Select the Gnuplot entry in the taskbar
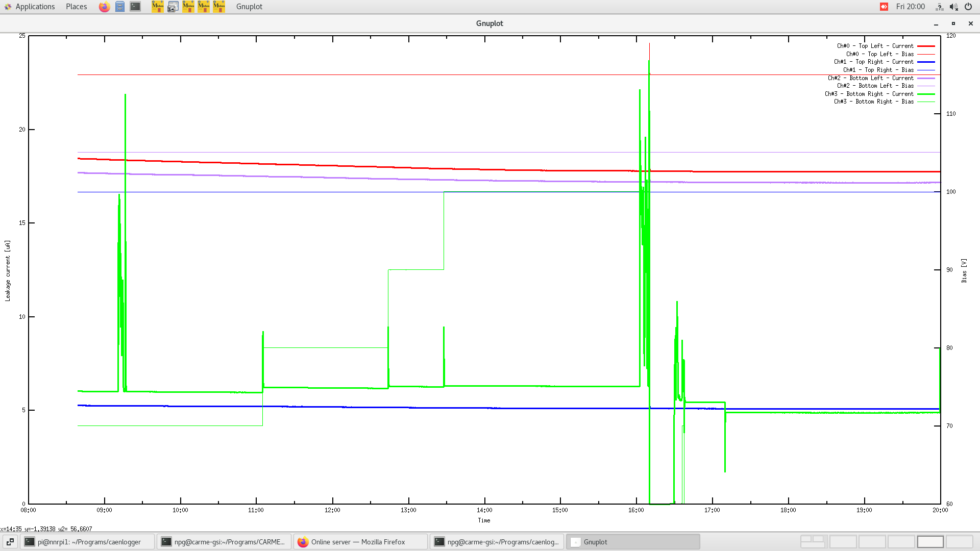The width and height of the screenshot is (980, 551). [x=633, y=542]
